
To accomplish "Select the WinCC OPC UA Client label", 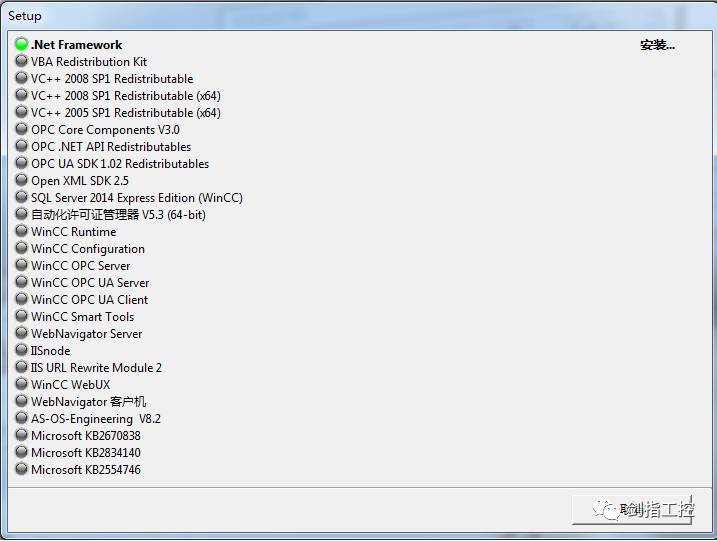I will click(x=90, y=300).
